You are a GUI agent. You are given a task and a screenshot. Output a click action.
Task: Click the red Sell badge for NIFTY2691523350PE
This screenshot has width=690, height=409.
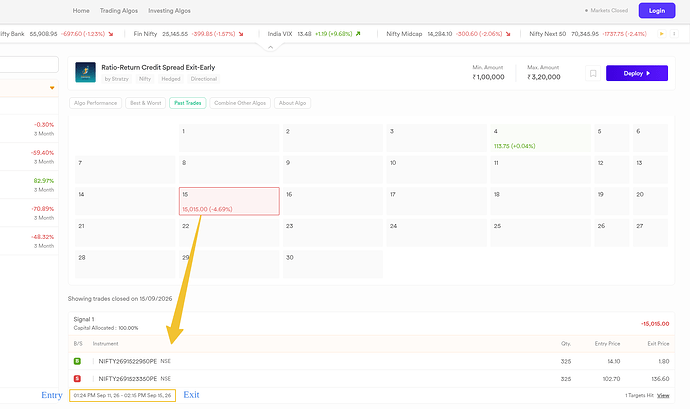coord(77,379)
